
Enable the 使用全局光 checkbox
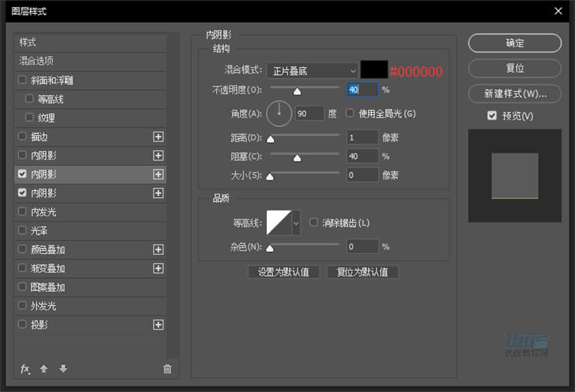(348, 113)
